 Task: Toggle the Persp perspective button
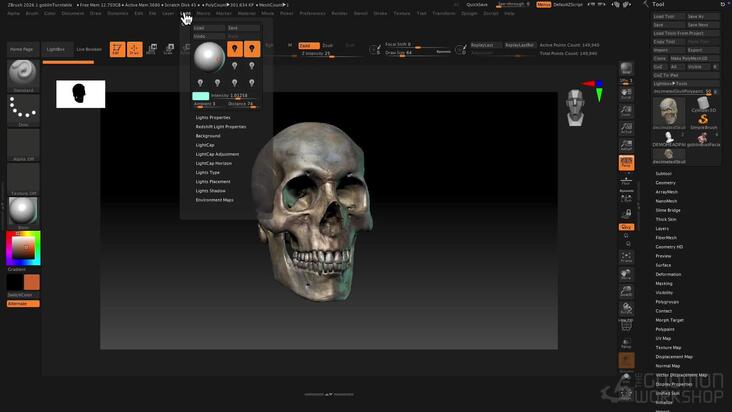click(x=626, y=163)
